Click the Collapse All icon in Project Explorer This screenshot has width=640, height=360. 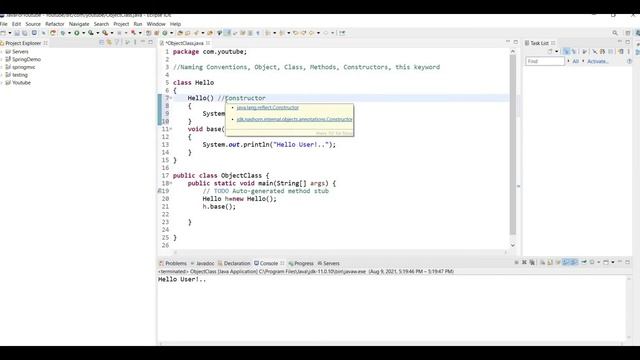101,42
